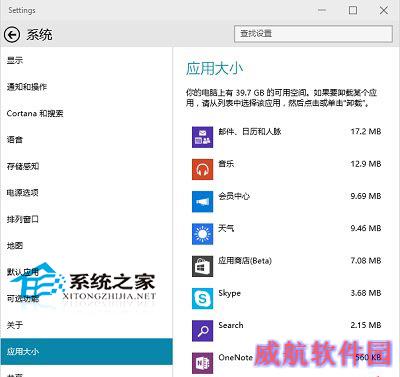
Task: Click the 2.15 MB size value
Action: click(366, 325)
